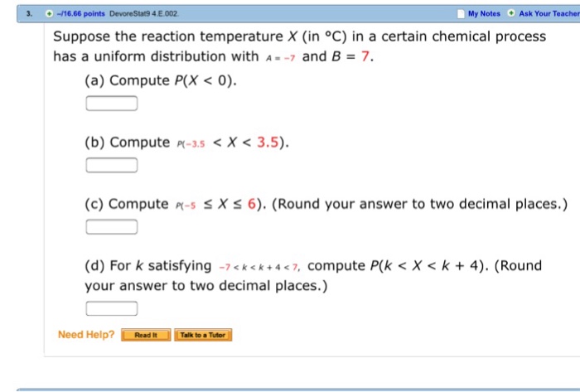Click the red 6 upper bound in part (c)
The image size is (580, 392).
click(x=252, y=204)
